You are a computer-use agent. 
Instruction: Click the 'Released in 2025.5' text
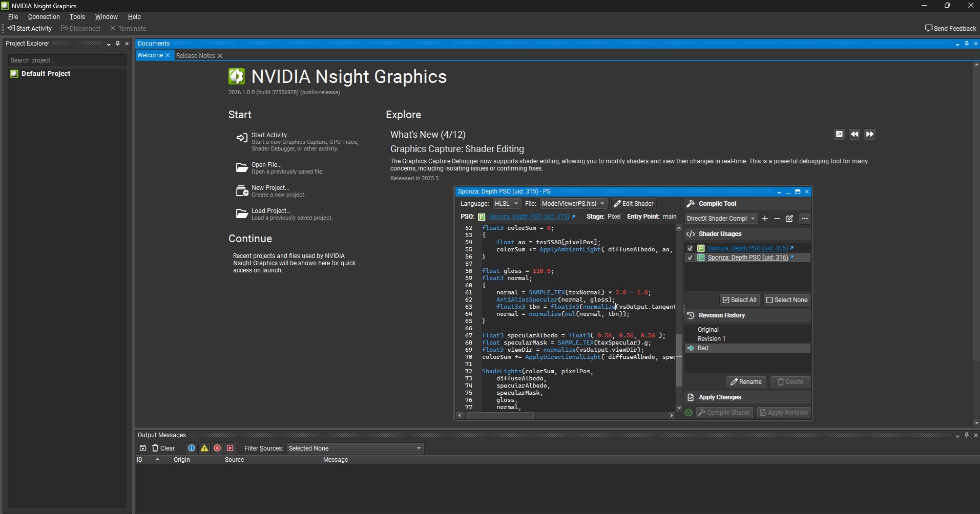414,179
